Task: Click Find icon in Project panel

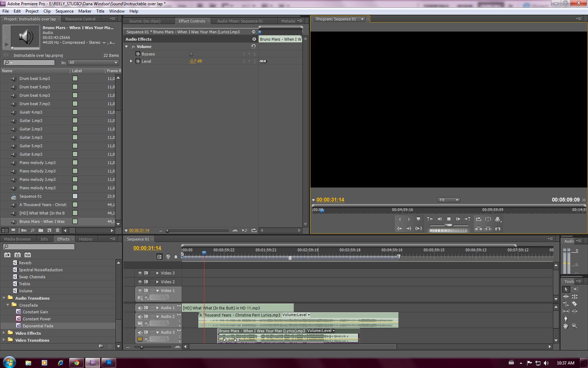Action: (32, 231)
